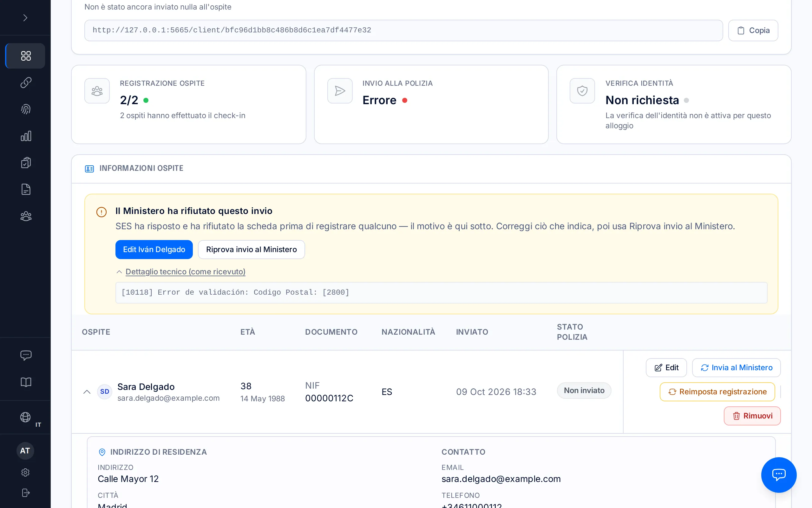This screenshot has width=812, height=508.
Task: Click the client URL field
Action: tap(403, 30)
